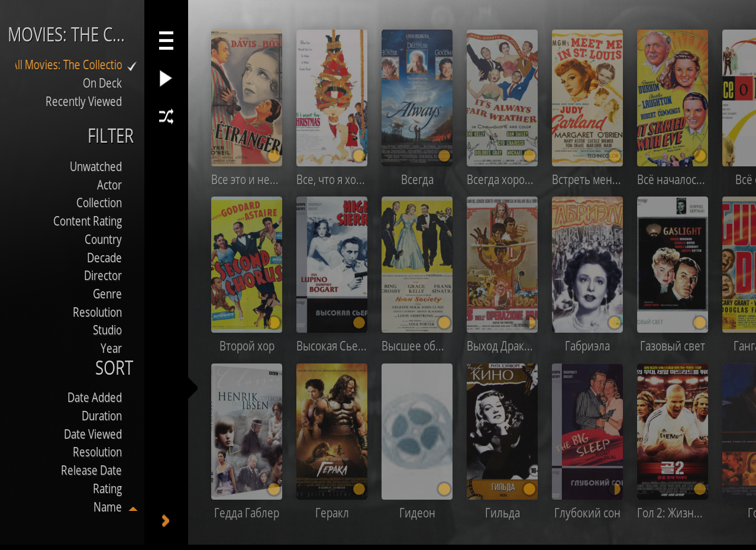Click the title "Гедда Габлер"
This screenshot has width=756, height=550.
[247, 513]
